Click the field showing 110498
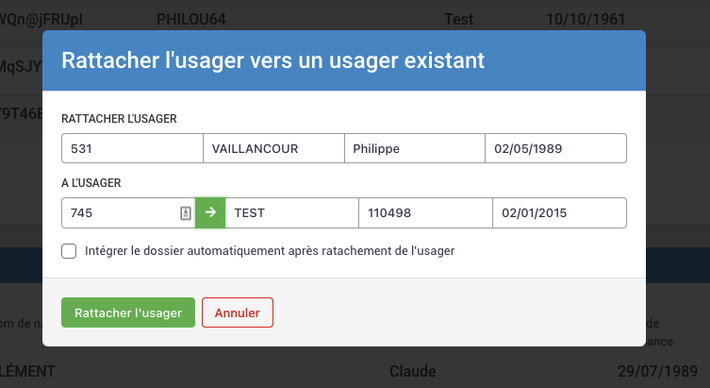710x388 pixels. point(425,213)
